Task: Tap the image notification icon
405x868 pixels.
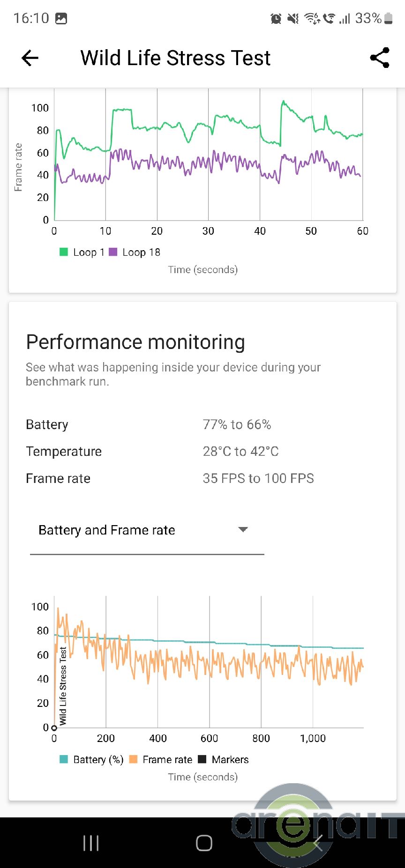Action: coord(61,19)
